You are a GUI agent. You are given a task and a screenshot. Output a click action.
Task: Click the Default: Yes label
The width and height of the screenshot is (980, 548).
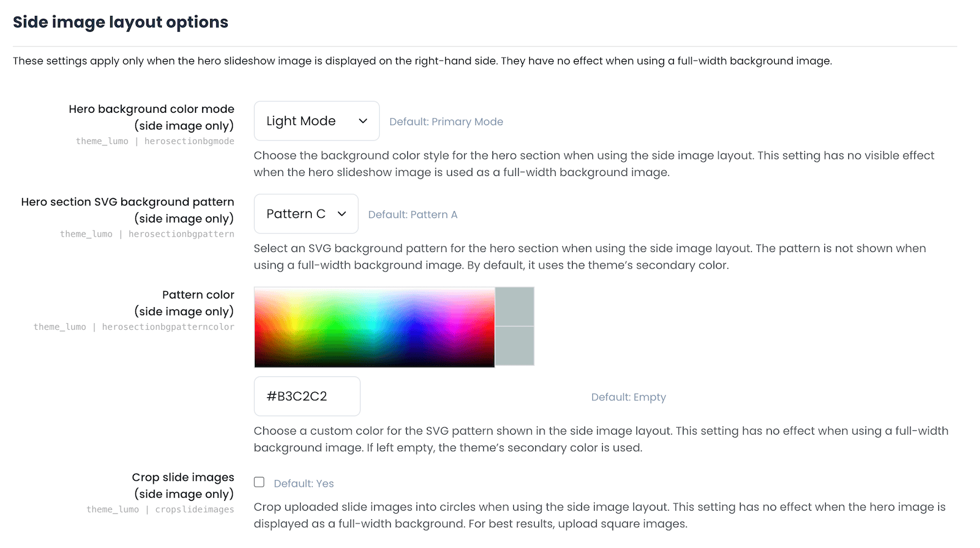[303, 483]
